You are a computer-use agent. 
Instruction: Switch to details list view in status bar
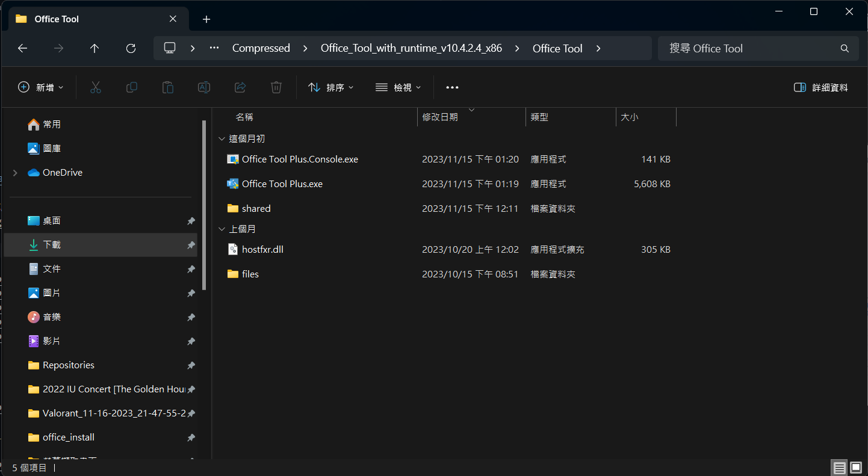[x=839, y=468]
